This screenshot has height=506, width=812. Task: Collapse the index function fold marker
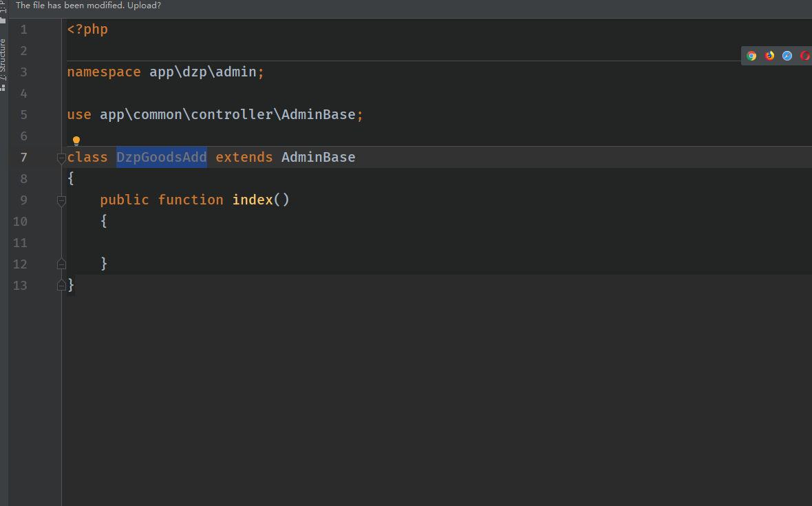click(61, 200)
